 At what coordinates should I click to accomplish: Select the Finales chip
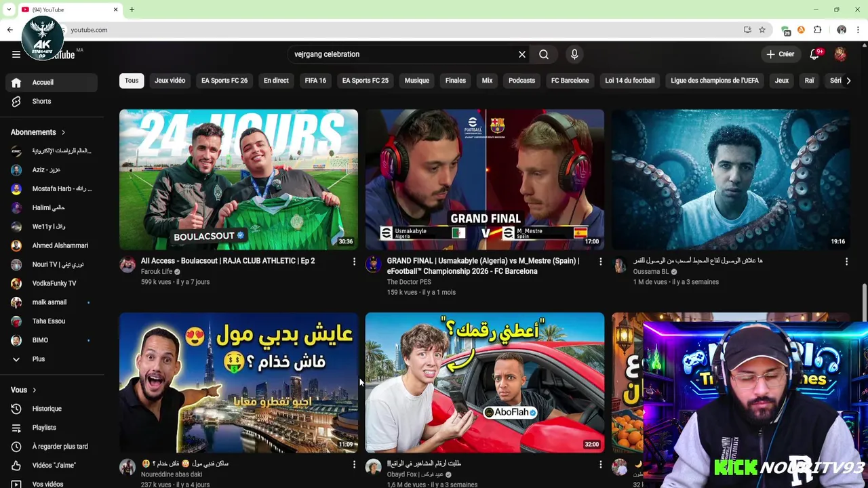[x=456, y=81]
